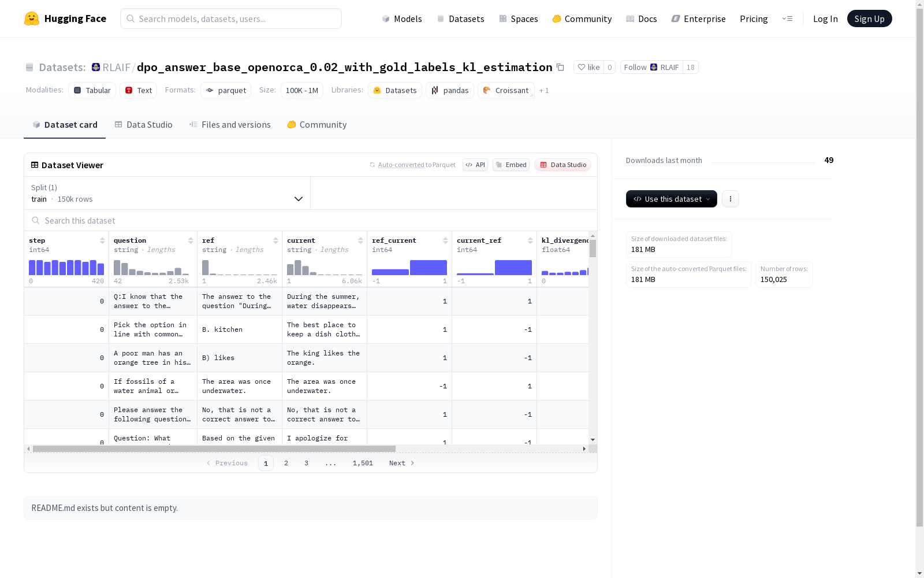This screenshot has width=924, height=578.
Task: Click the current_ref column histogram
Action: [494, 267]
